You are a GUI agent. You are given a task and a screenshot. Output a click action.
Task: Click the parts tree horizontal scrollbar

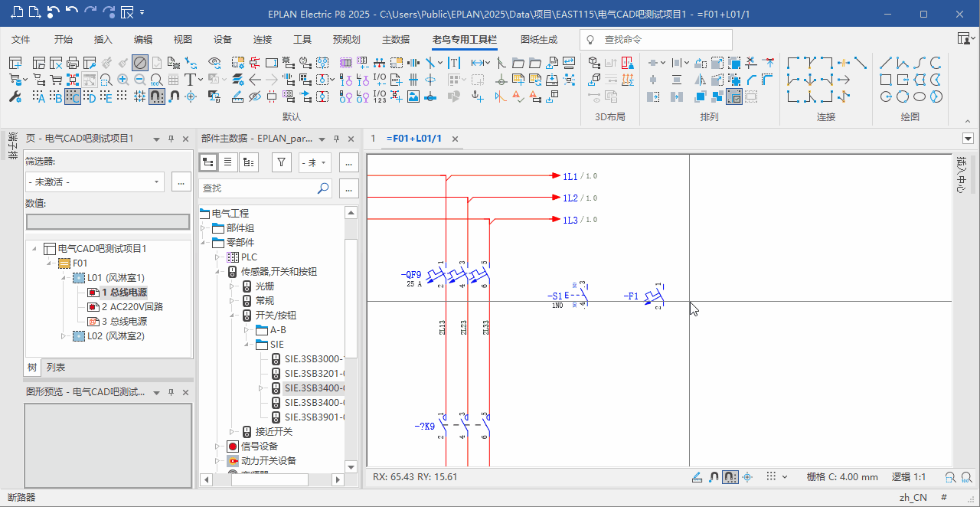pyautogui.click(x=269, y=480)
